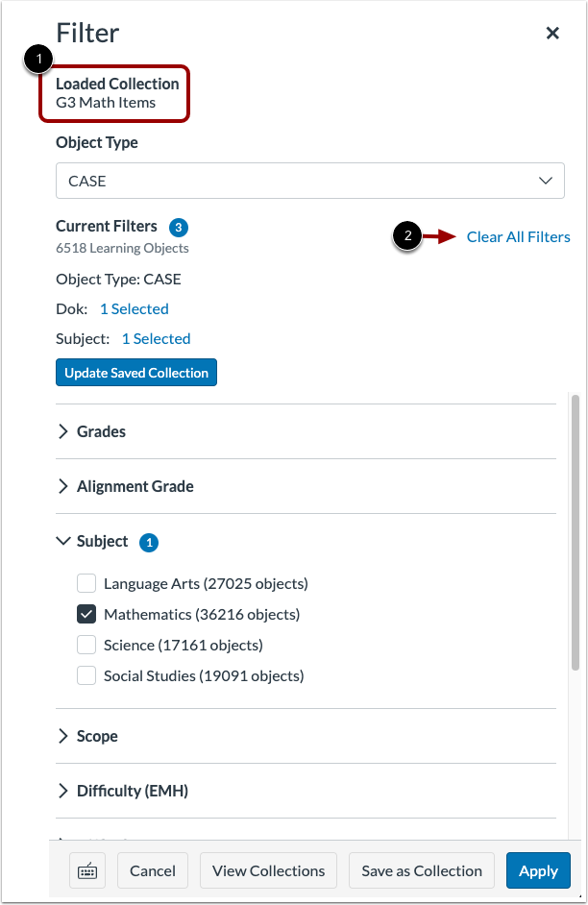Uncheck the Mathematics subject filter
The width and height of the screenshot is (588, 905).
(x=86, y=614)
